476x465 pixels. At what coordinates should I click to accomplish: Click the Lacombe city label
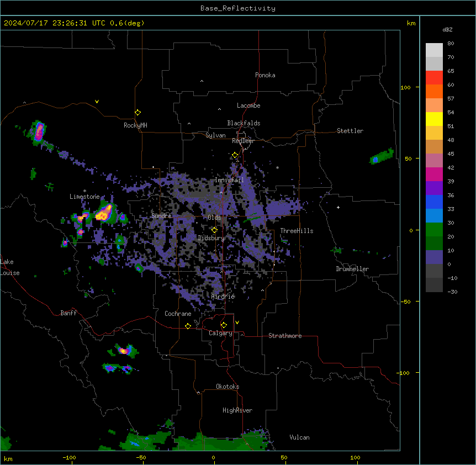(248, 105)
